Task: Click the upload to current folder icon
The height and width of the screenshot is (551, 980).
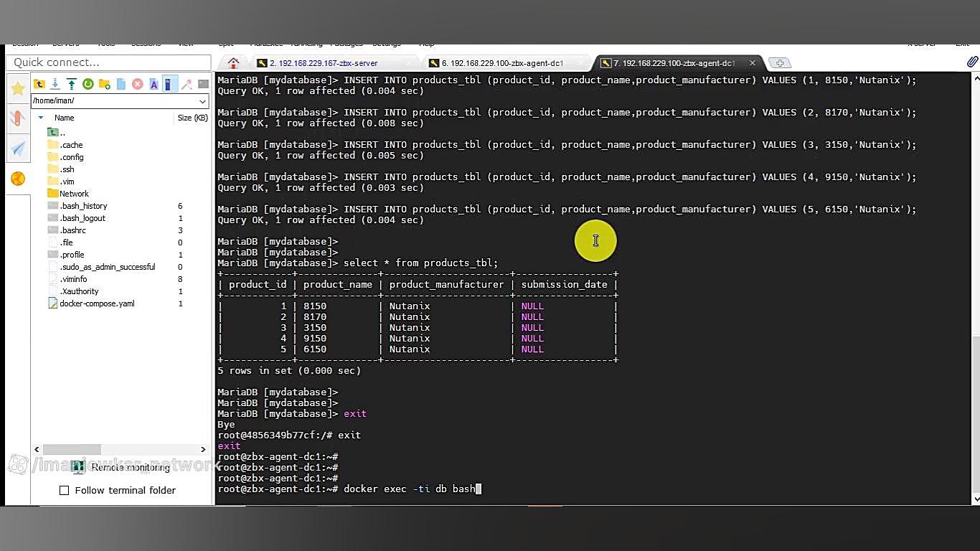Action: pyautogui.click(x=72, y=84)
